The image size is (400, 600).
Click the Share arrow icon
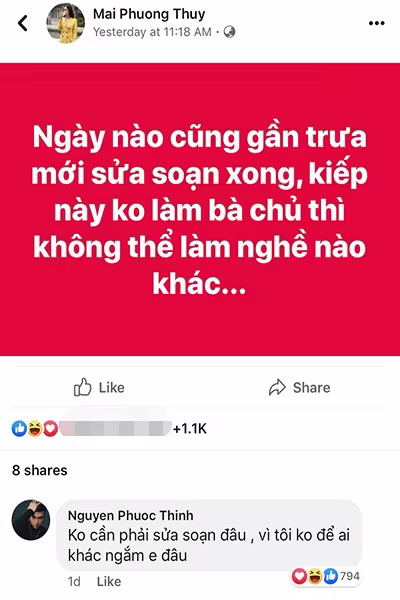[277, 387]
